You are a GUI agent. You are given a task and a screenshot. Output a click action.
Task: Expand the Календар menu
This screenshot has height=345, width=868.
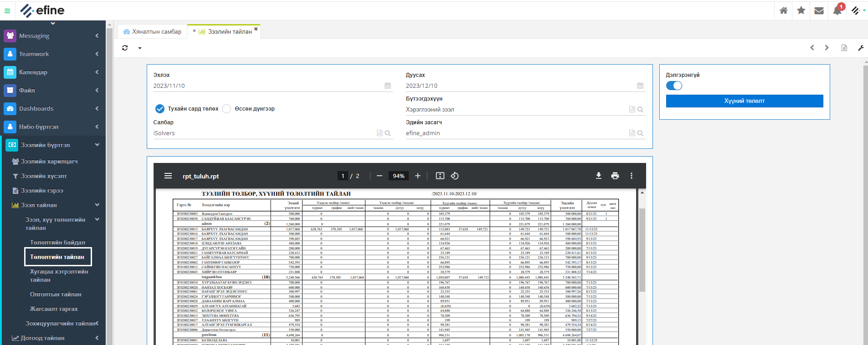(53, 72)
